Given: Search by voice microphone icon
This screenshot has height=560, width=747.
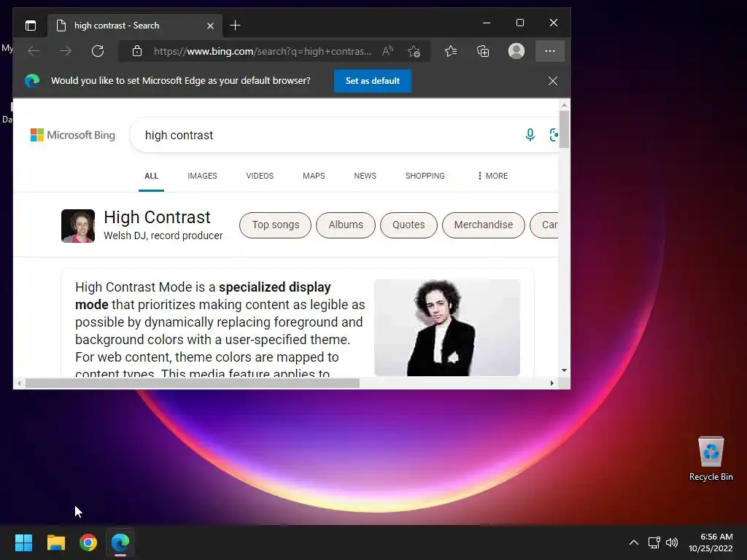Looking at the screenshot, I should 530,135.
